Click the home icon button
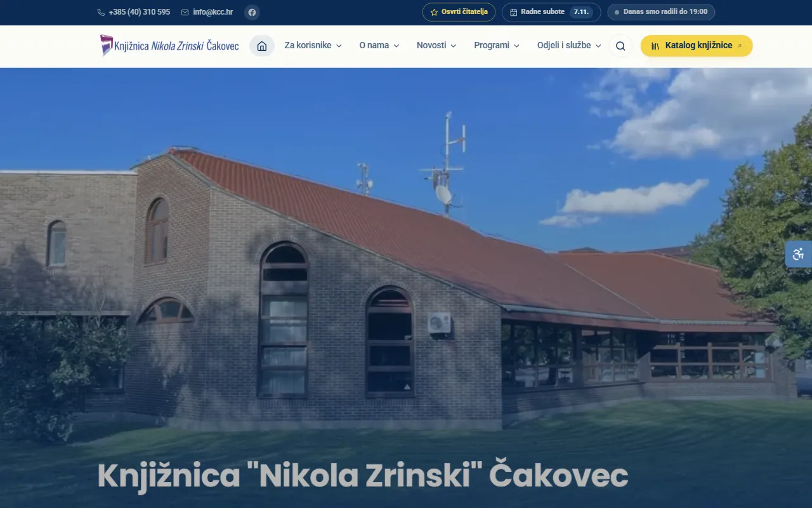This screenshot has height=508, width=812. pyautogui.click(x=262, y=46)
